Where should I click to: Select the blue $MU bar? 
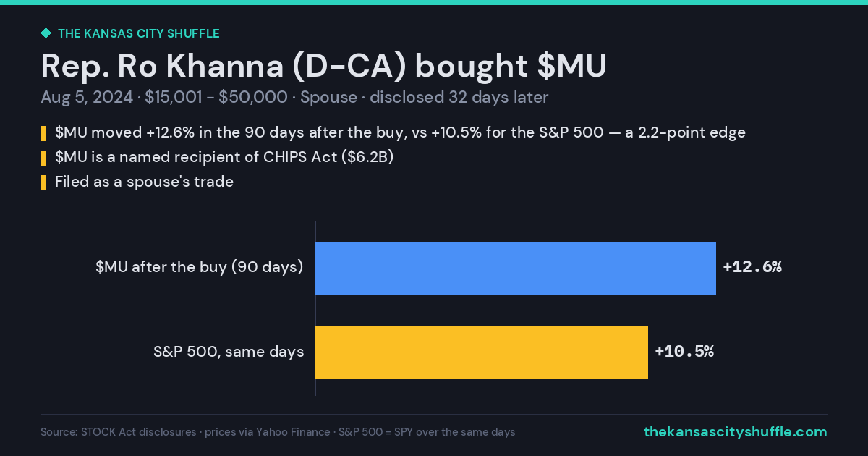pyautogui.click(x=516, y=268)
